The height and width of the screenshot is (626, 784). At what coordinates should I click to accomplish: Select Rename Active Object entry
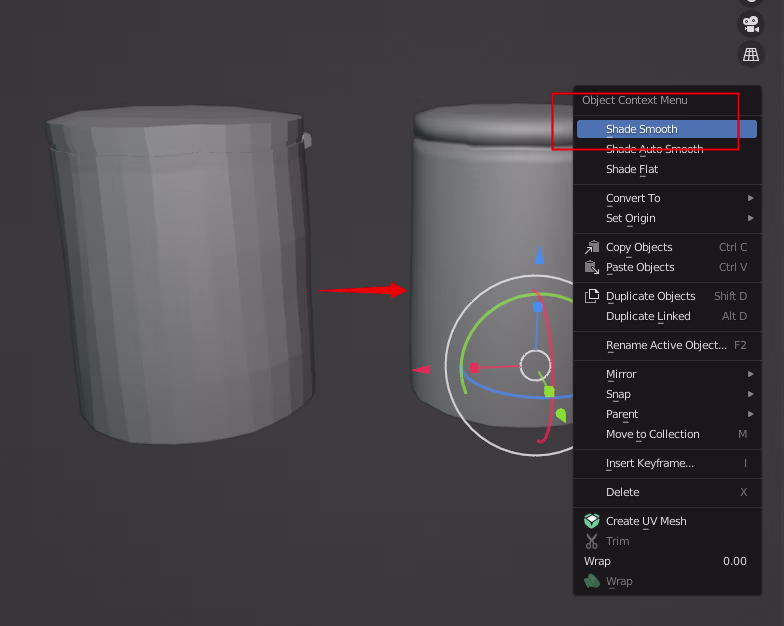click(666, 345)
